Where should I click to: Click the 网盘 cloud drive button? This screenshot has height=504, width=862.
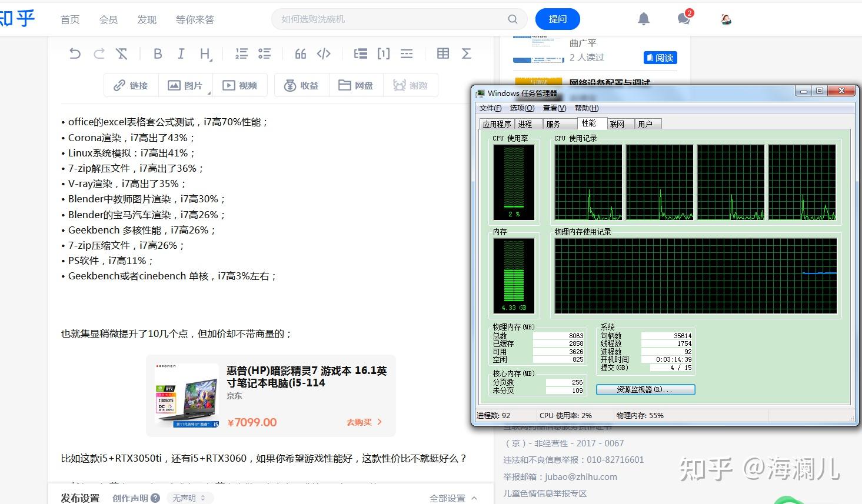356,85
